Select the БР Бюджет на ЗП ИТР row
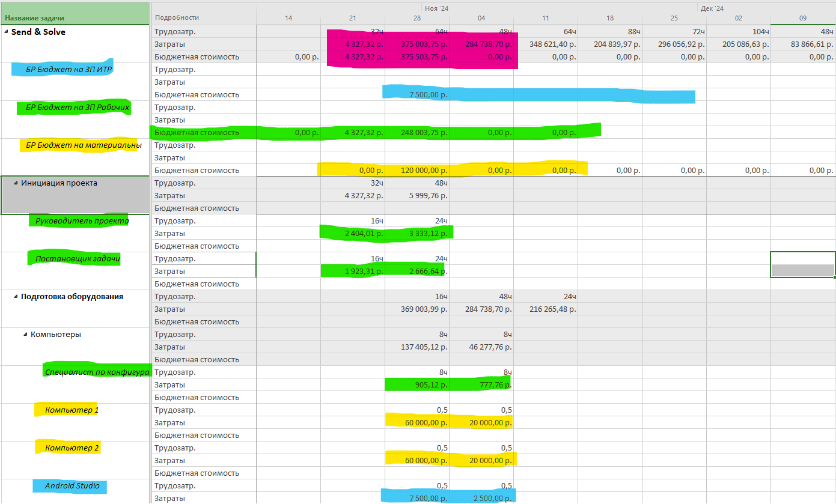The image size is (836, 504). click(69, 70)
